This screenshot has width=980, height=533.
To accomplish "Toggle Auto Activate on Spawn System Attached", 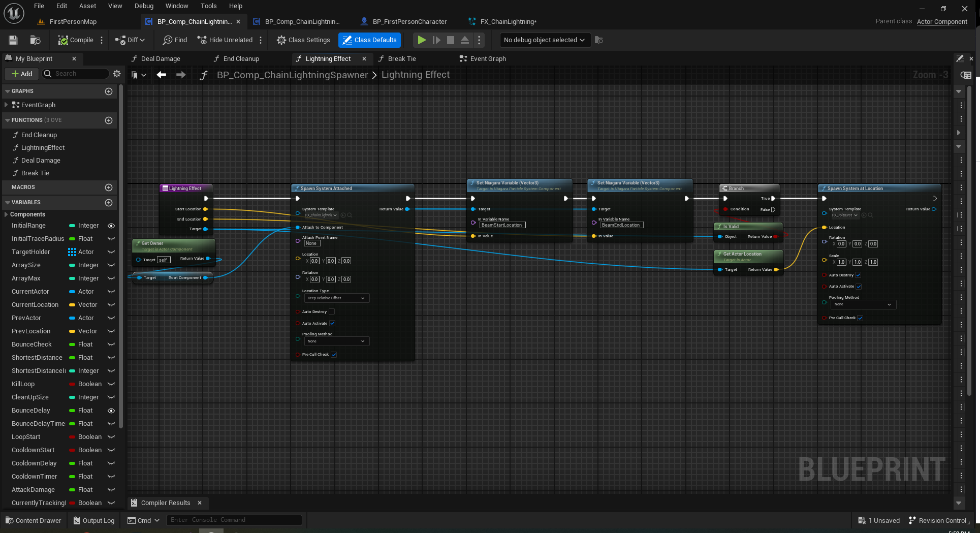I will click(332, 324).
